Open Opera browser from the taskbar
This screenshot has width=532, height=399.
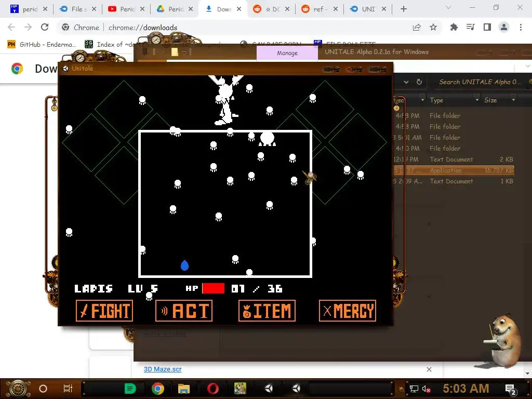[x=212, y=389]
